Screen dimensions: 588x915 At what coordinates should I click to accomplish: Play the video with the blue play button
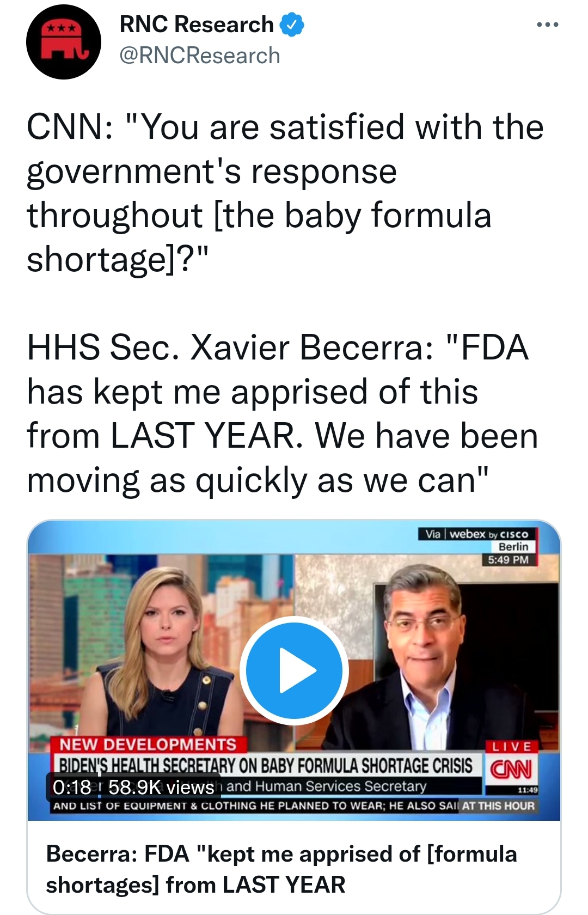tap(294, 670)
